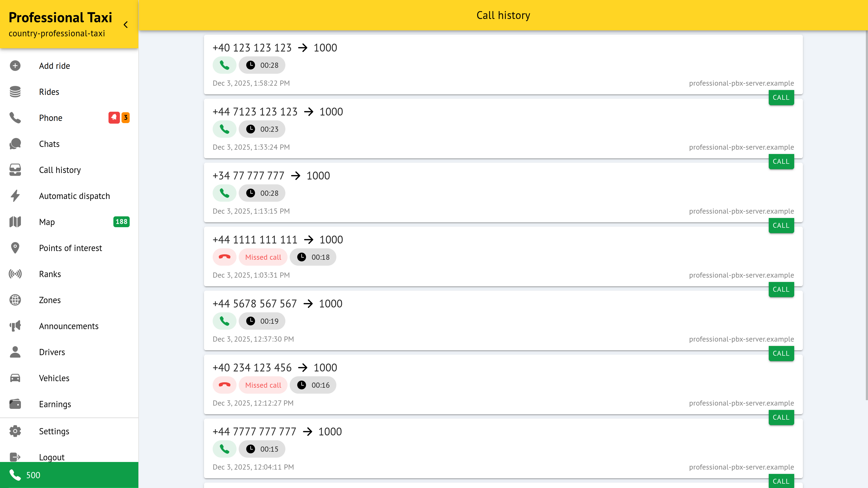This screenshot has width=868, height=488.
Task: Open Rides from the sidebar stack icon
Action: click(x=15, y=92)
